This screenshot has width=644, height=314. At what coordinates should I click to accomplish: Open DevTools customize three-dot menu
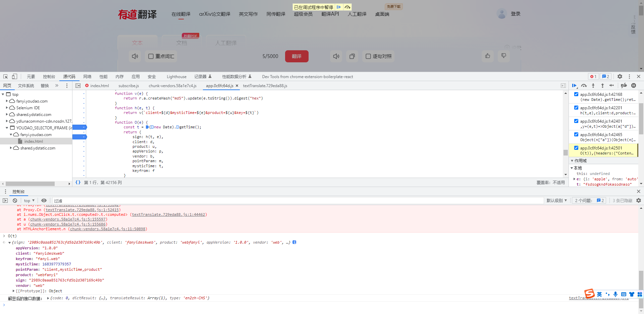[629, 76]
